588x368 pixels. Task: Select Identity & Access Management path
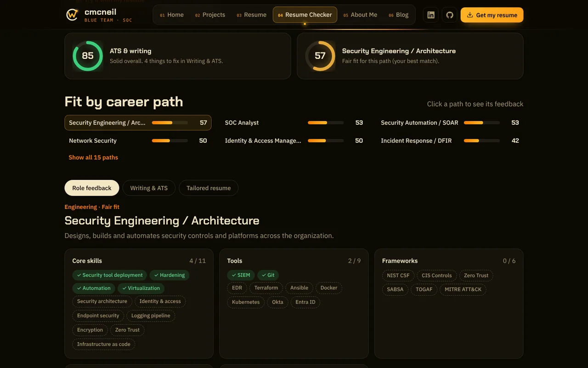tap(294, 141)
